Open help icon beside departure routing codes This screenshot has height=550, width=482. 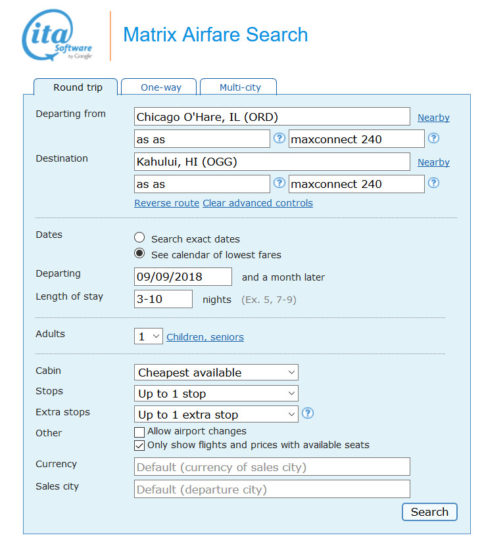(279, 138)
